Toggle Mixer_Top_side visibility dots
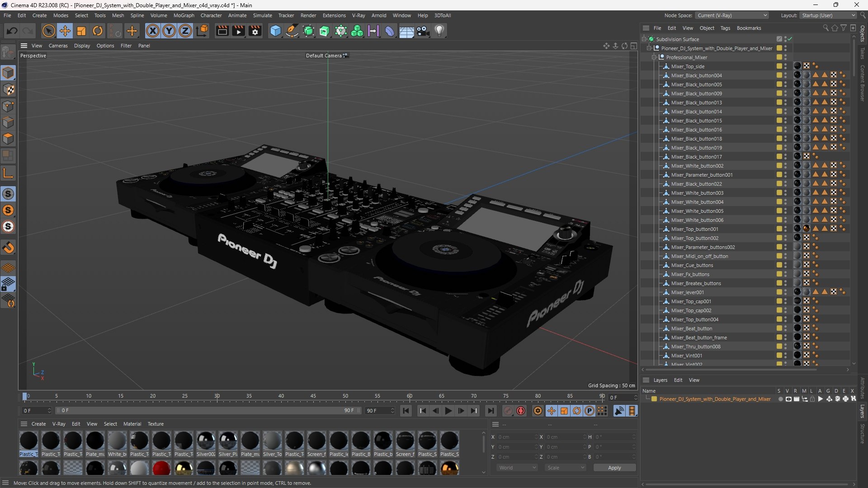The width and height of the screenshot is (868, 488). tap(785, 66)
